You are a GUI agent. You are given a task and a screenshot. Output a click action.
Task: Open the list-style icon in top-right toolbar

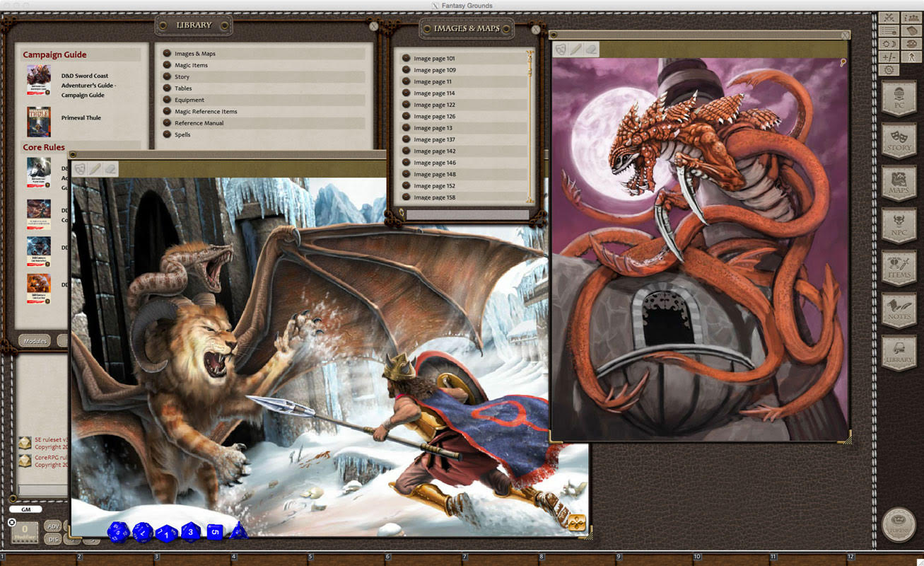tap(889, 30)
